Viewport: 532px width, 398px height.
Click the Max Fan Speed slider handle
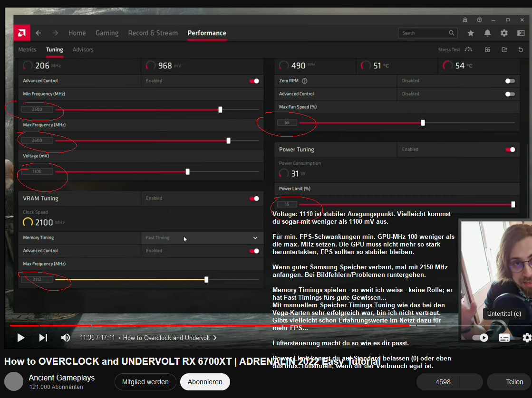tap(423, 123)
